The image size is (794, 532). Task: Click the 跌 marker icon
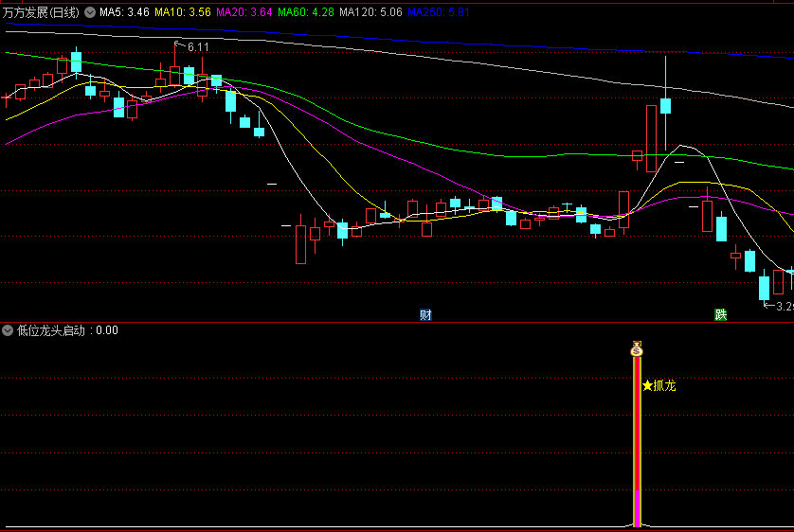coord(721,315)
